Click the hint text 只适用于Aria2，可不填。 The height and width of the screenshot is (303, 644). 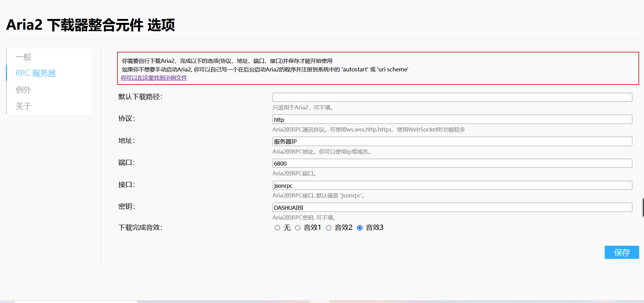coord(303,108)
